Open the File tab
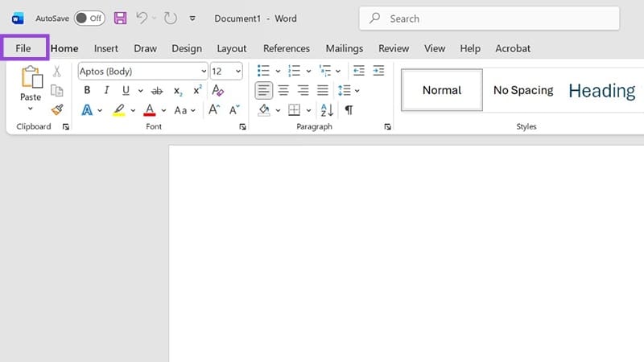 [23, 48]
